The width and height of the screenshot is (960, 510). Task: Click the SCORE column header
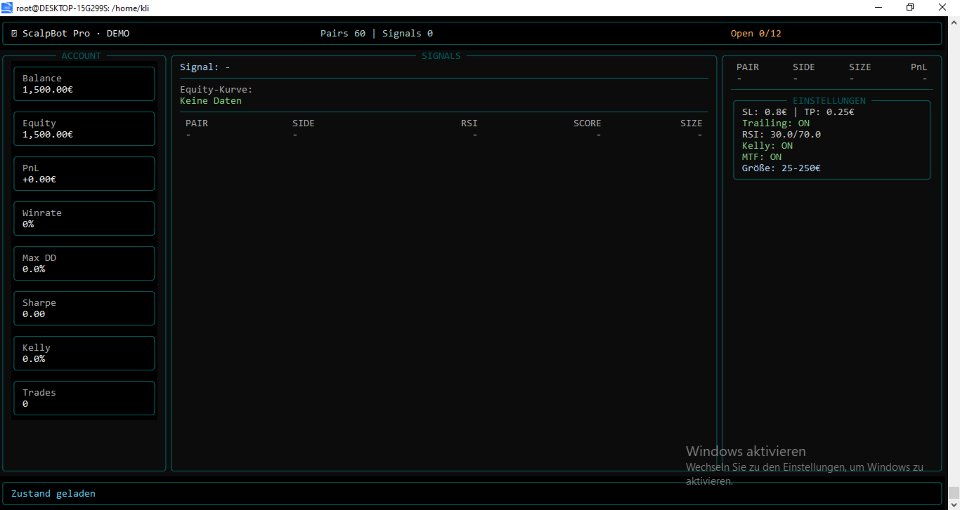point(587,123)
